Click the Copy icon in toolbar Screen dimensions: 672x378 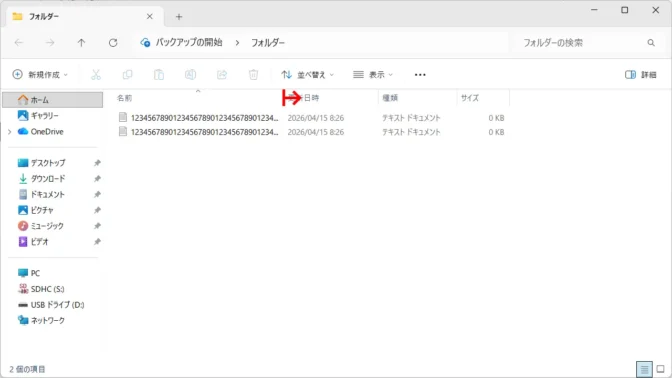(127, 75)
